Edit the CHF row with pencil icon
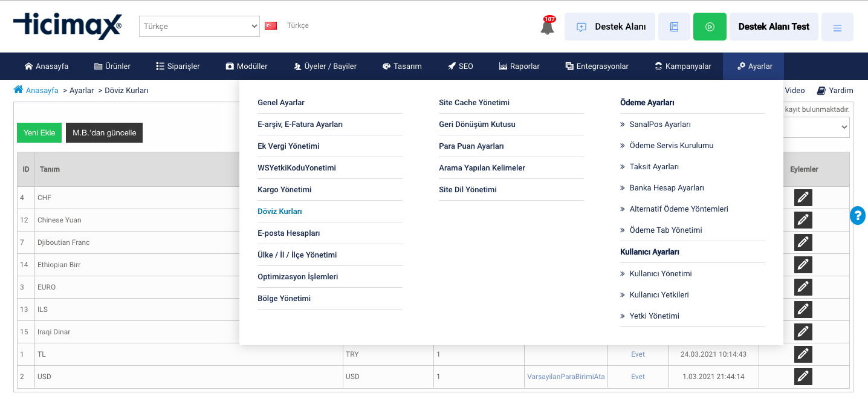Viewport: 868px width, 399px height. 803,198
